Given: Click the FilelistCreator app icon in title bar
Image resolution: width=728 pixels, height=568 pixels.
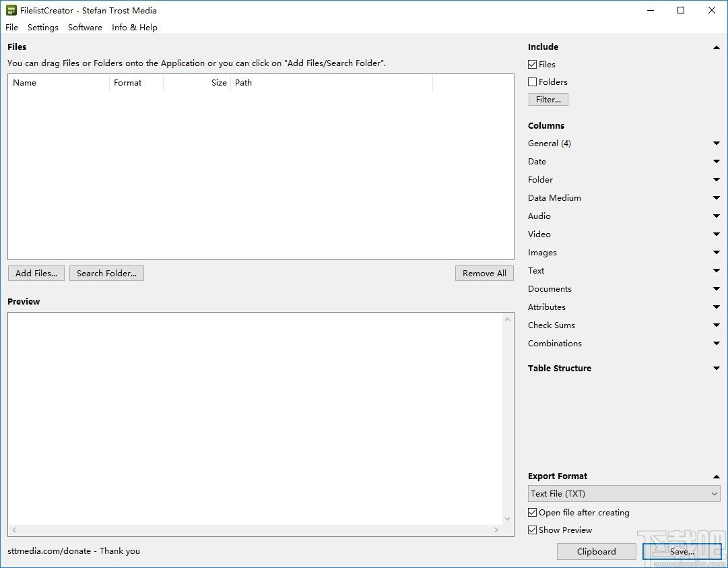Looking at the screenshot, I should click(x=11, y=10).
